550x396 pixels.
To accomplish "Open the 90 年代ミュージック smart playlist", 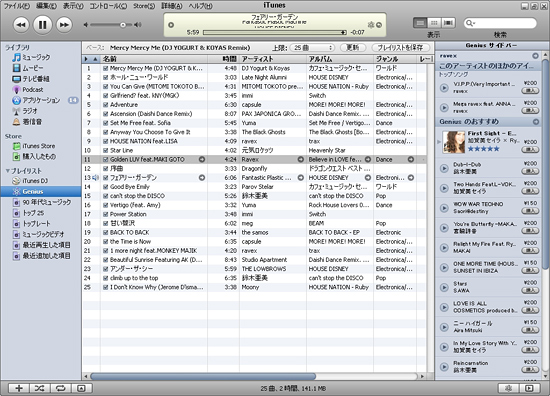I will pos(42,202).
